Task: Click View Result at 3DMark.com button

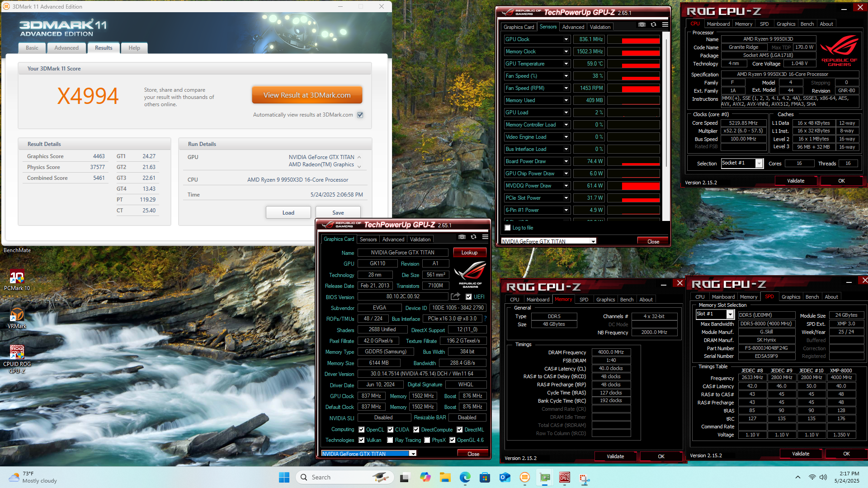Action: point(307,95)
